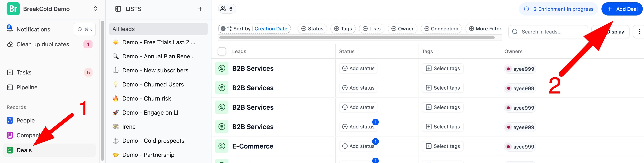The width and height of the screenshot is (644, 163).
Task: Click ayee999 owner in first row
Action: click(x=520, y=69)
